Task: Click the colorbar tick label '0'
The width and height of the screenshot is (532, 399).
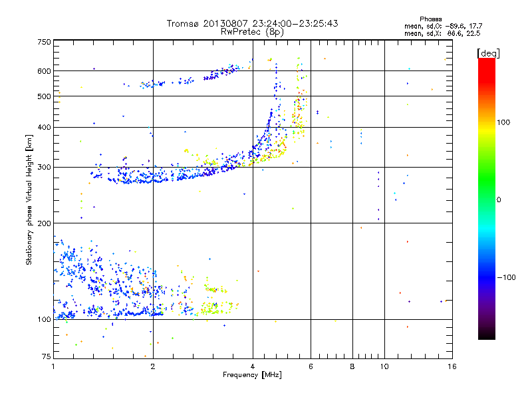Action: pos(499,200)
